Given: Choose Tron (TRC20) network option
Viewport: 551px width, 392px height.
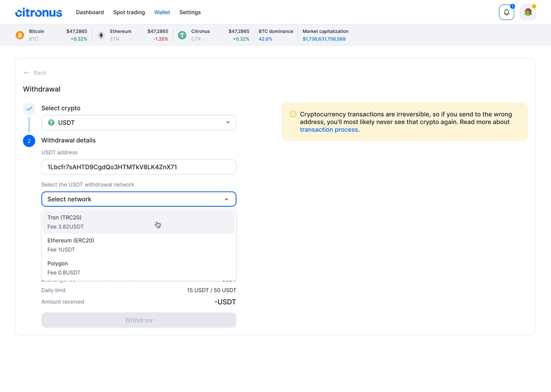Looking at the screenshot, I should (139, 222).
